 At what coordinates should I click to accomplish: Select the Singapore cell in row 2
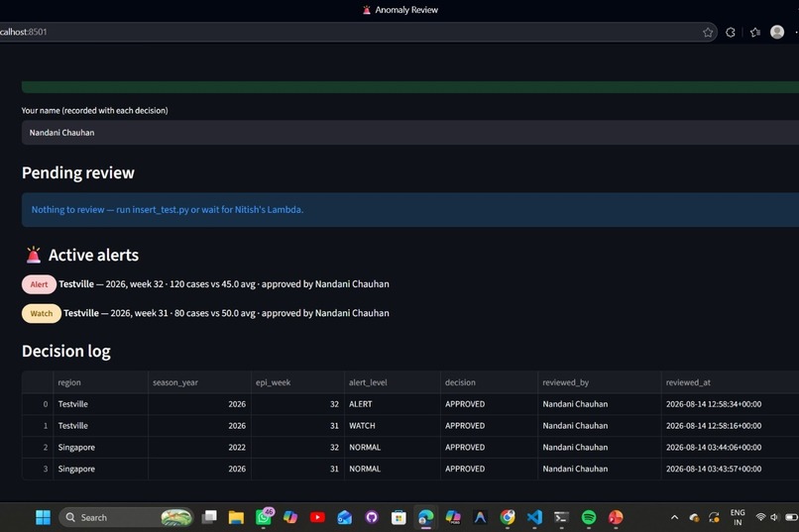[100, 448]
